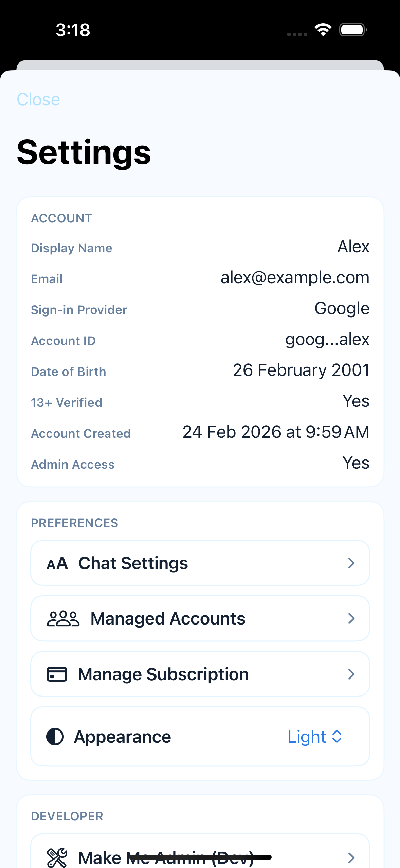This screenshot has height=868, width=400.
Task: Open the Chat Settings menu item
Action: click(133, 563)
